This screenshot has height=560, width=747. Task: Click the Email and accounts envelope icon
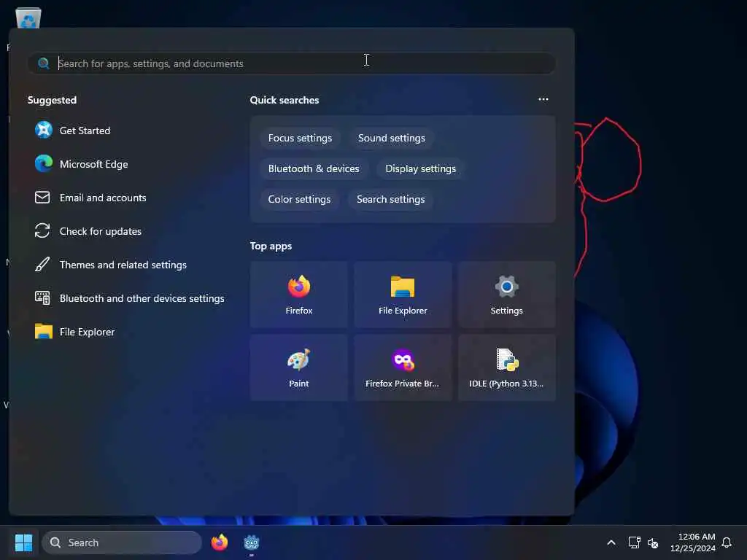click(42, 197)
